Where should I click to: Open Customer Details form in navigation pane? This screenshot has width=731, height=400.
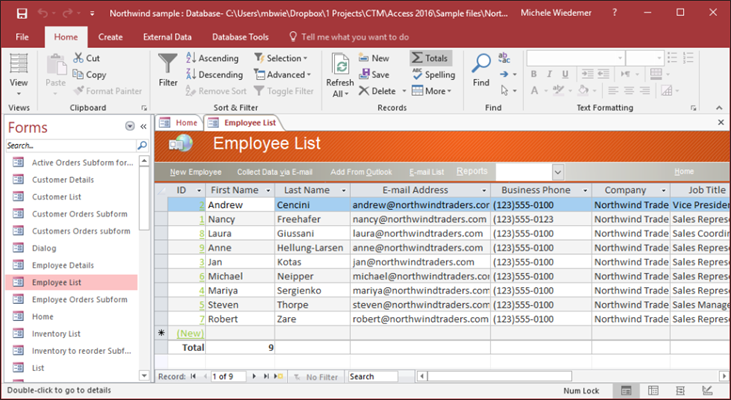tap(63, 179)
